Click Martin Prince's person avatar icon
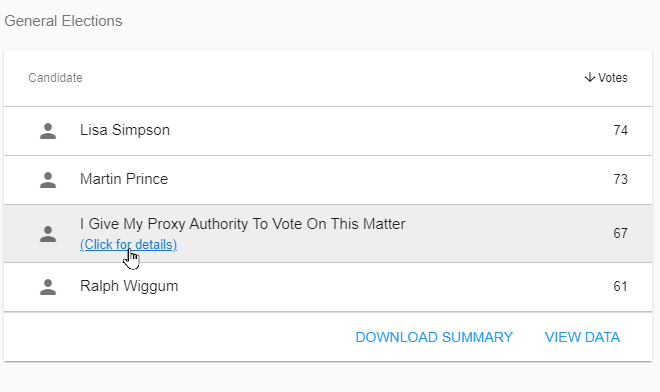This screenshot has height=392, width=660. (48, 180)
